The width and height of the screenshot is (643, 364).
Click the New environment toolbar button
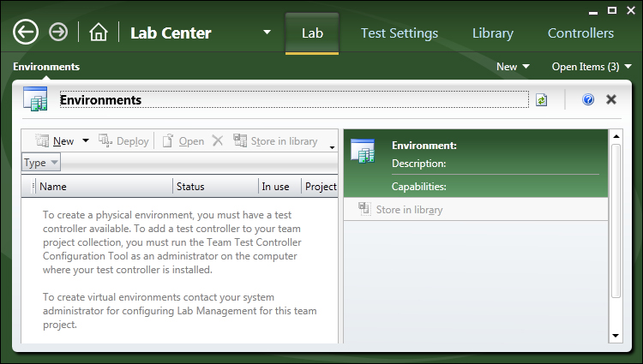coord(55,141)
